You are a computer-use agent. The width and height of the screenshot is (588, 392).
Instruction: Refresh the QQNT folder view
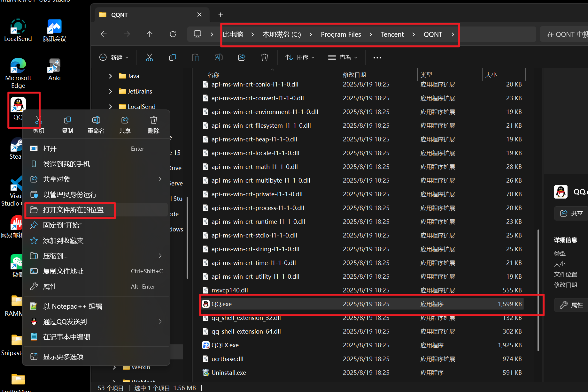(173, 34)
